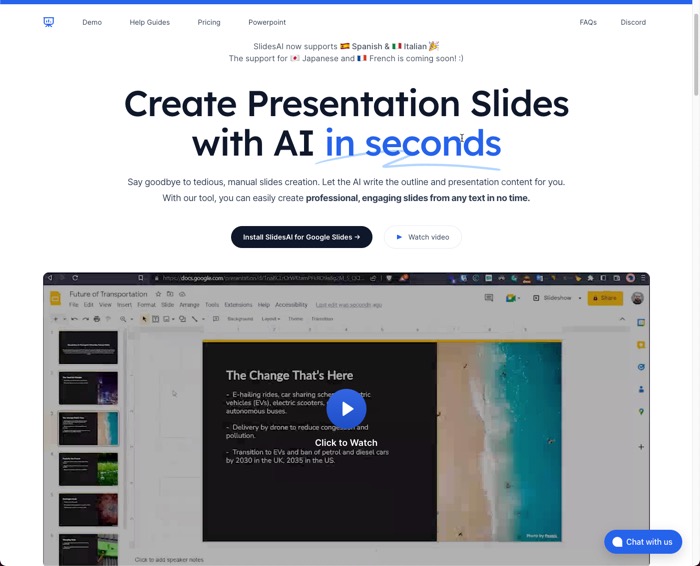The height and width of the screenshot is (566, 700).
Task: Open the FAQs link
Action: click(588, 22)
